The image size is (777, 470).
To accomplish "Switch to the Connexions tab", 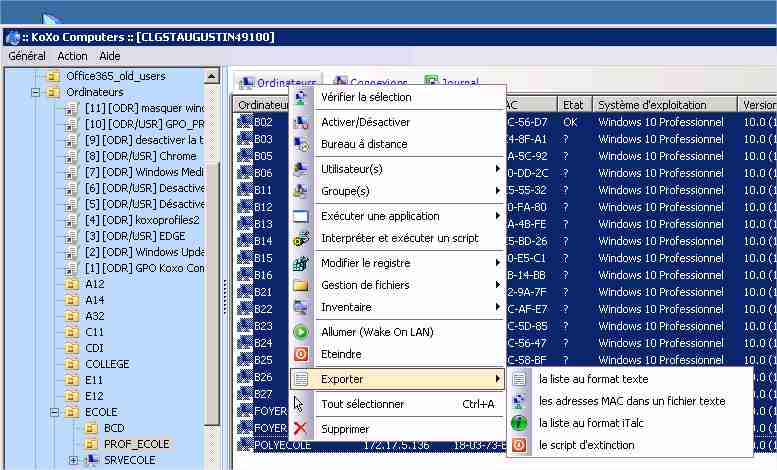I will coord(371,82).
